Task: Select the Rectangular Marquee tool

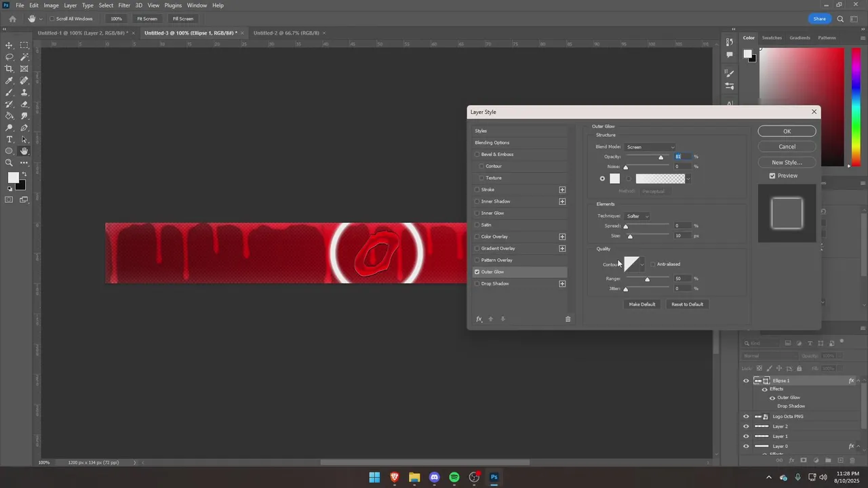Action: click(24, 45)
